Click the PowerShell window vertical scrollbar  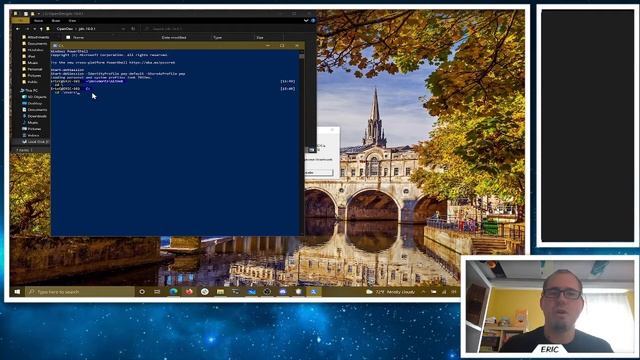302,143
